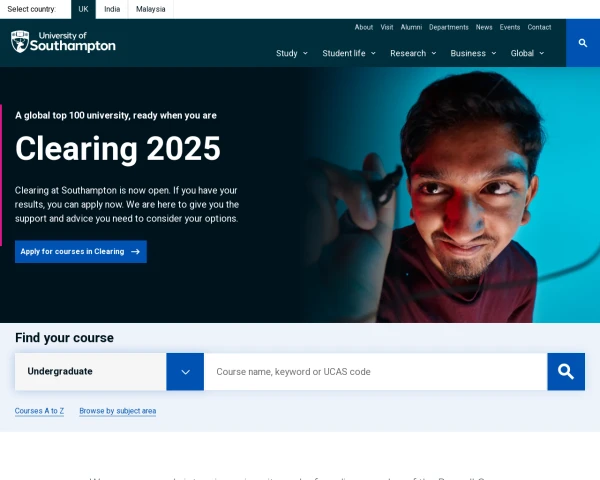
Task: Open Browse by subject area link
Action: 118,411
